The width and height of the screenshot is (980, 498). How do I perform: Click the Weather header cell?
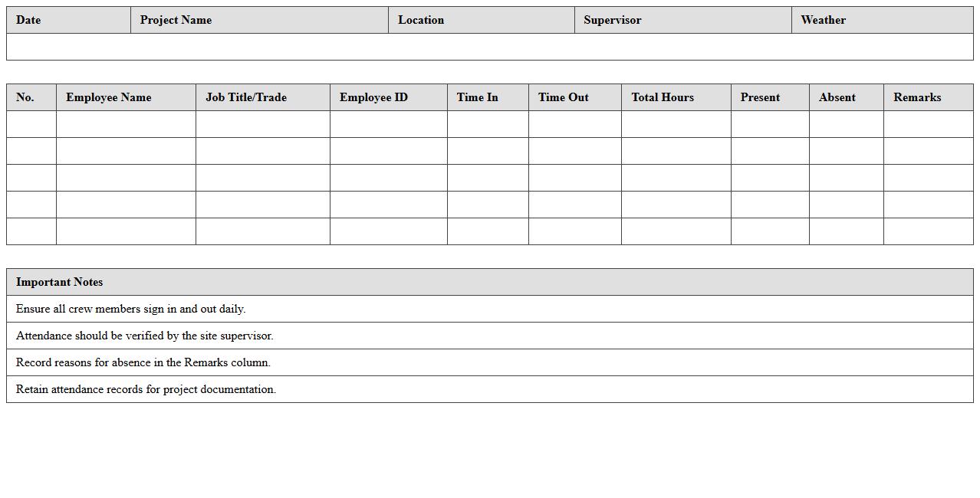point(882,20)
